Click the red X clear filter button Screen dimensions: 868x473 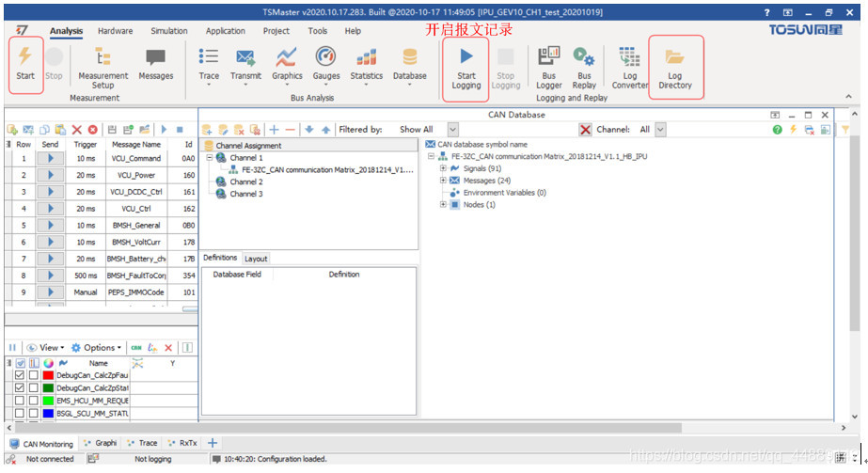pyautogui.click(x=585, y=130)
